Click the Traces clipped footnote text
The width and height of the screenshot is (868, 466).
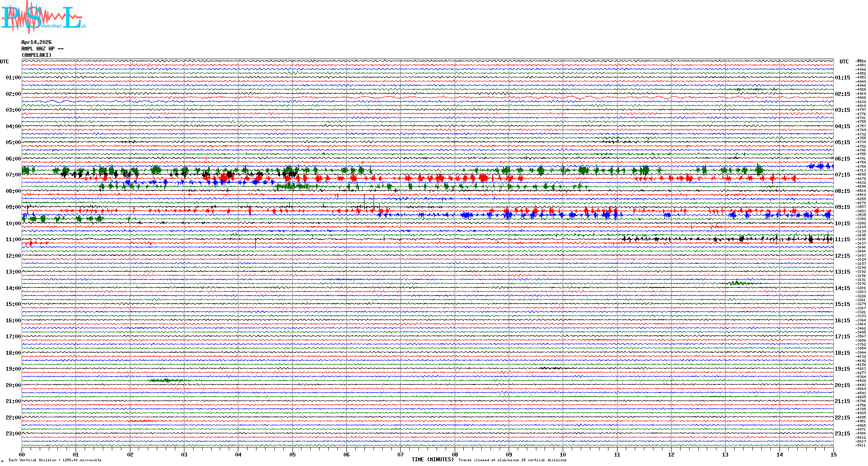point(512,460)
